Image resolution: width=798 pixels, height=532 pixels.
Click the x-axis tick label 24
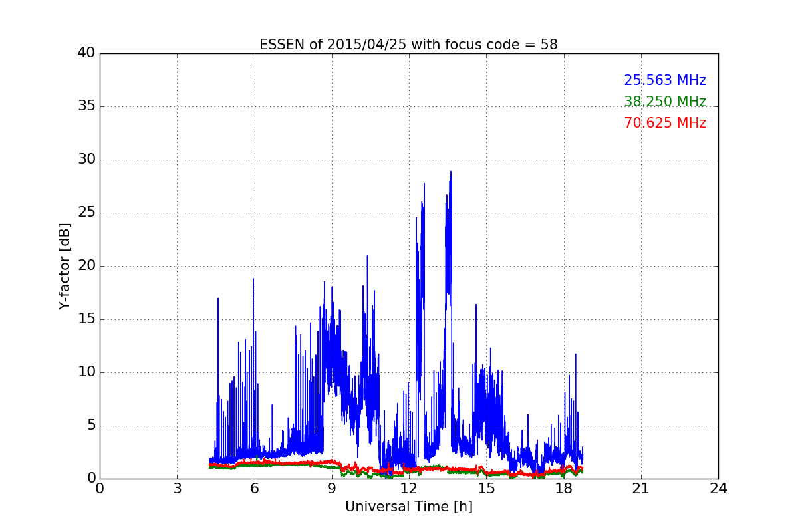[x=718, y=489]
